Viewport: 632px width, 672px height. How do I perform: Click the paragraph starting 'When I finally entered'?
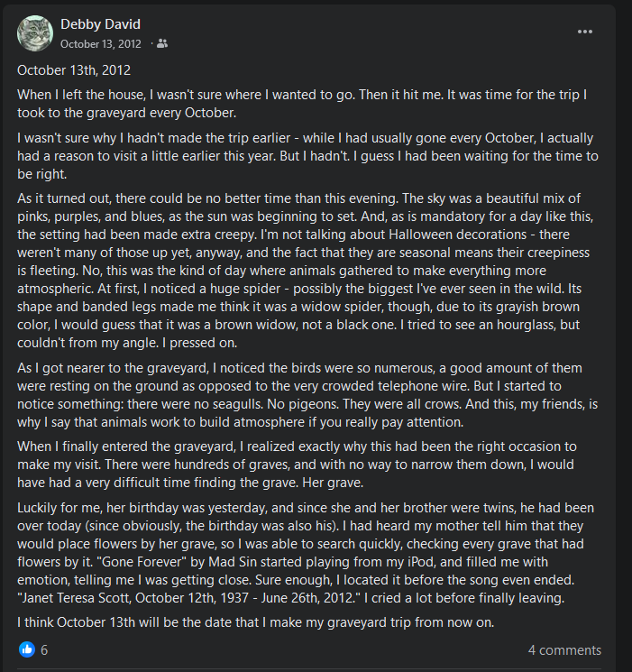coord(297,465)
